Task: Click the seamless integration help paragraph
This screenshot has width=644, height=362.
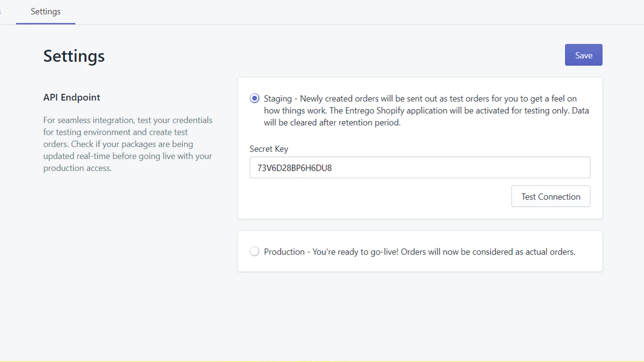Action: (x=128, y=144)
